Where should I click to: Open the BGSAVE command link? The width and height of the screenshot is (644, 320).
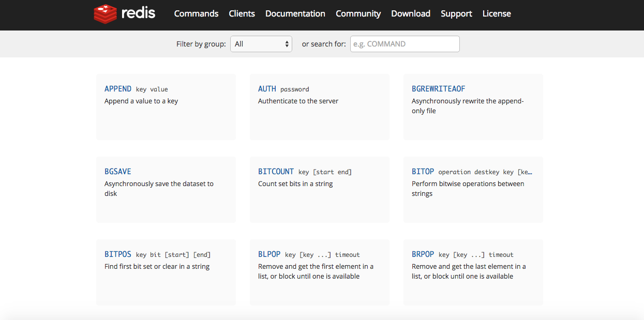(118, 172)
